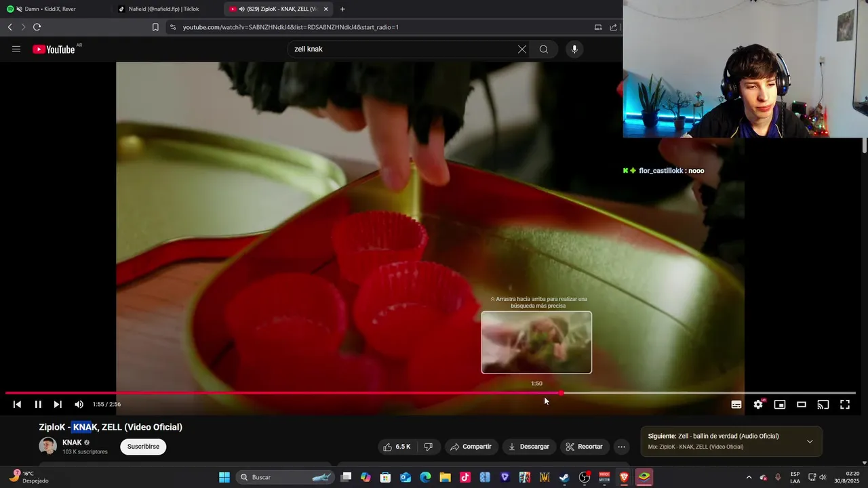This screenshot has height=488, width=868.
Task: Toggle subtitles on the player
Action: 736,405
